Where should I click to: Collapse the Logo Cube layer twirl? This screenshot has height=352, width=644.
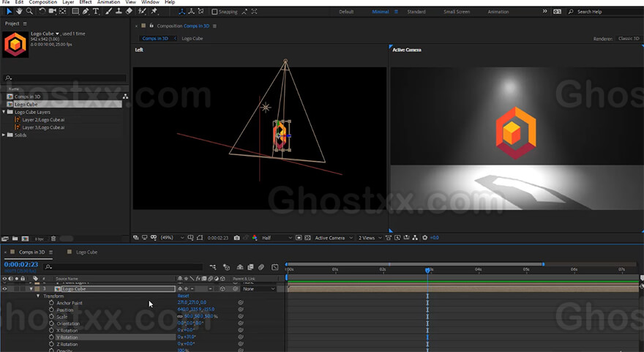31,289
